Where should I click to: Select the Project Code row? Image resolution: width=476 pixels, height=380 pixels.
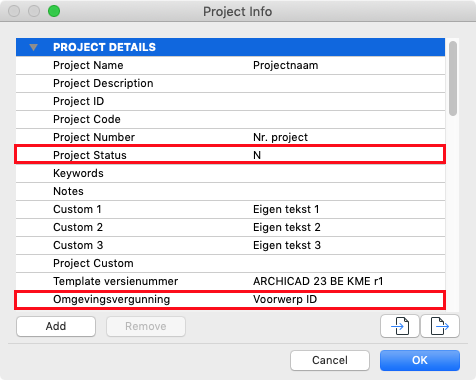point(230,119)
